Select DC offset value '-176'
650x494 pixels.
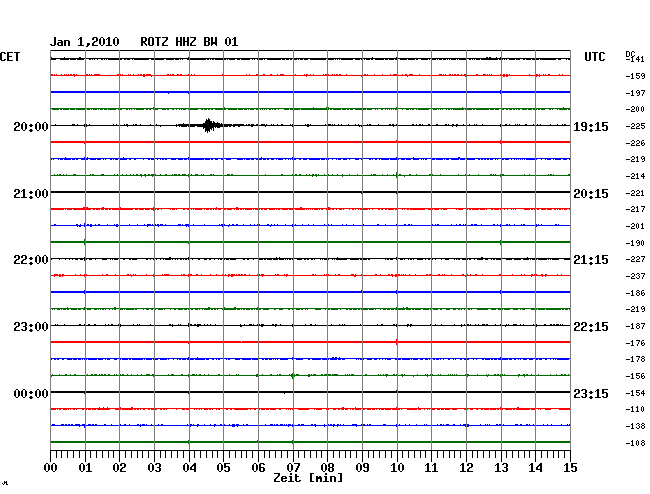pyautogui.click(x=635, y=343)
